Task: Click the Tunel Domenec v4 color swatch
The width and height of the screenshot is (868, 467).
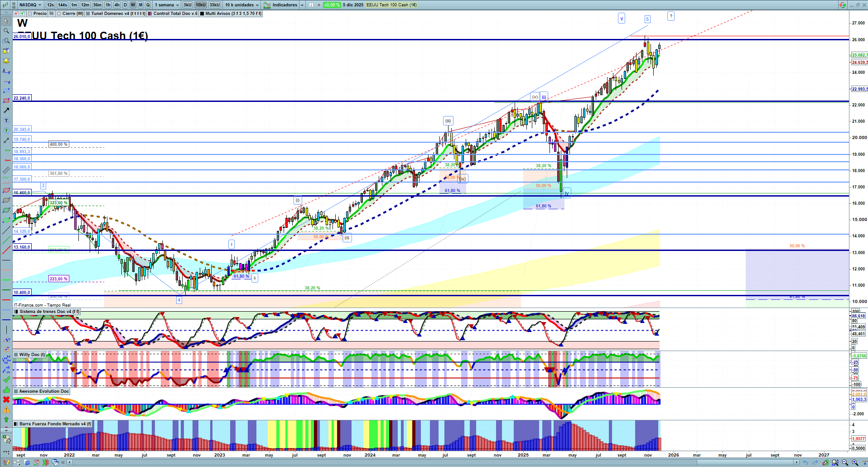Action: click(88, 14)
